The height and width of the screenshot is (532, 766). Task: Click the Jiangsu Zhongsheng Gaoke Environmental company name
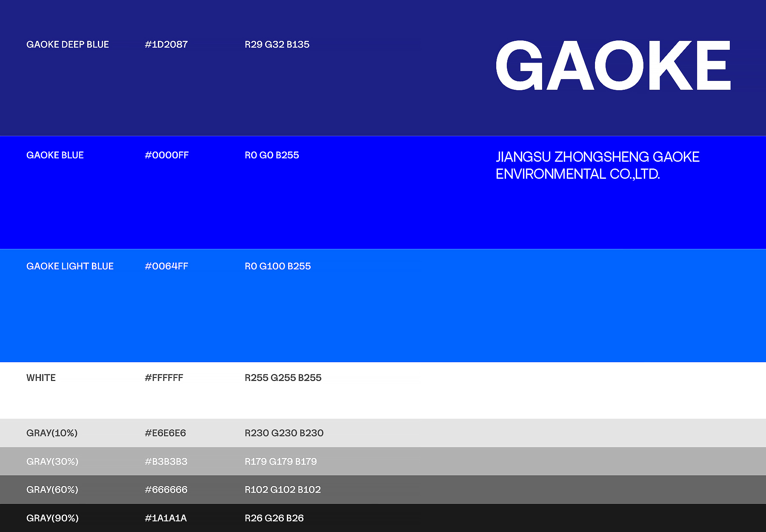pos(597,165)
